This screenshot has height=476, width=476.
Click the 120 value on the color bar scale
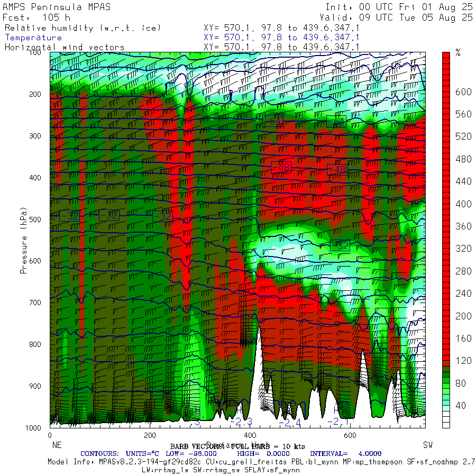[x=463, y=361]
